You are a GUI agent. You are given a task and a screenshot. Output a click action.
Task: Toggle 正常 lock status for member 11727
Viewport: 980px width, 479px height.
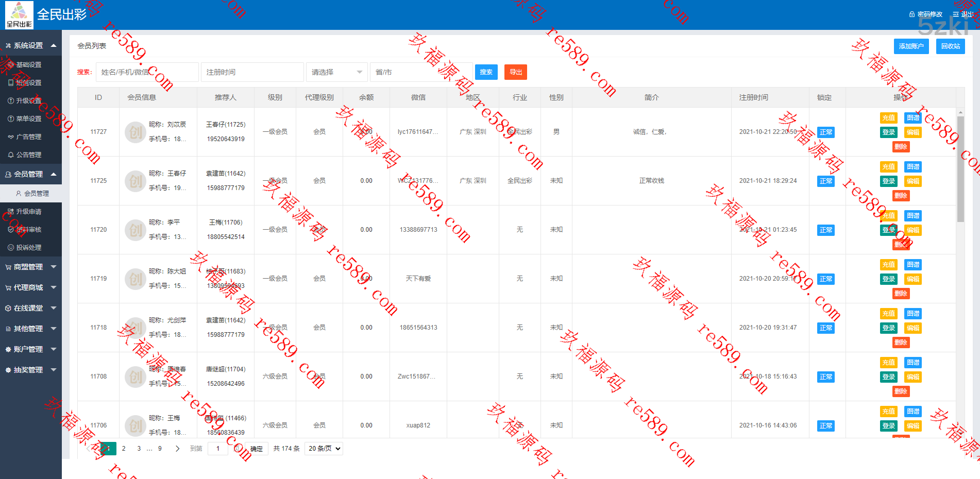[825, 132]
